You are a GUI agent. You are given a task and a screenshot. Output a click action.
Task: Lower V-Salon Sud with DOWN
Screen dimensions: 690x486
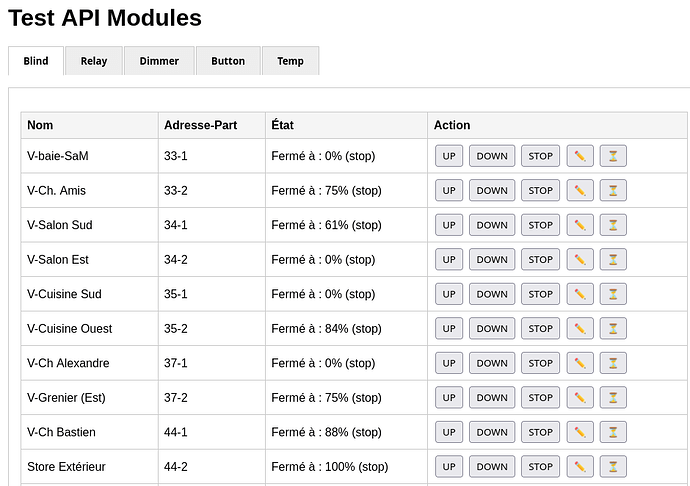pos(492,225)
